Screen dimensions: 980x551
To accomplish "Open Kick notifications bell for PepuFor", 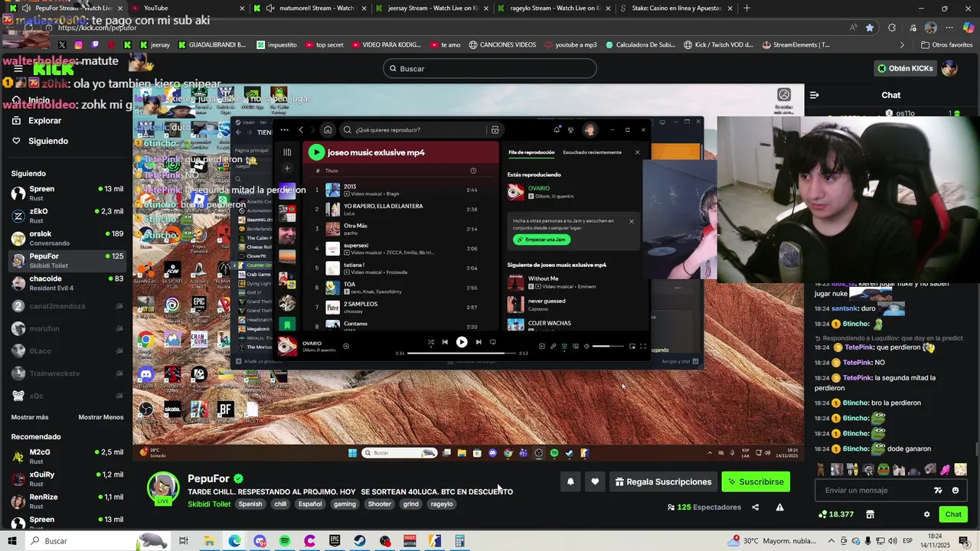I will pyautogui.click(x=570, y=481).
